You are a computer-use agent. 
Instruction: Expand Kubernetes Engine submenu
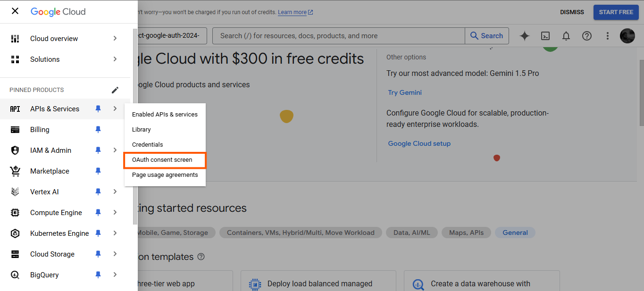115,233
